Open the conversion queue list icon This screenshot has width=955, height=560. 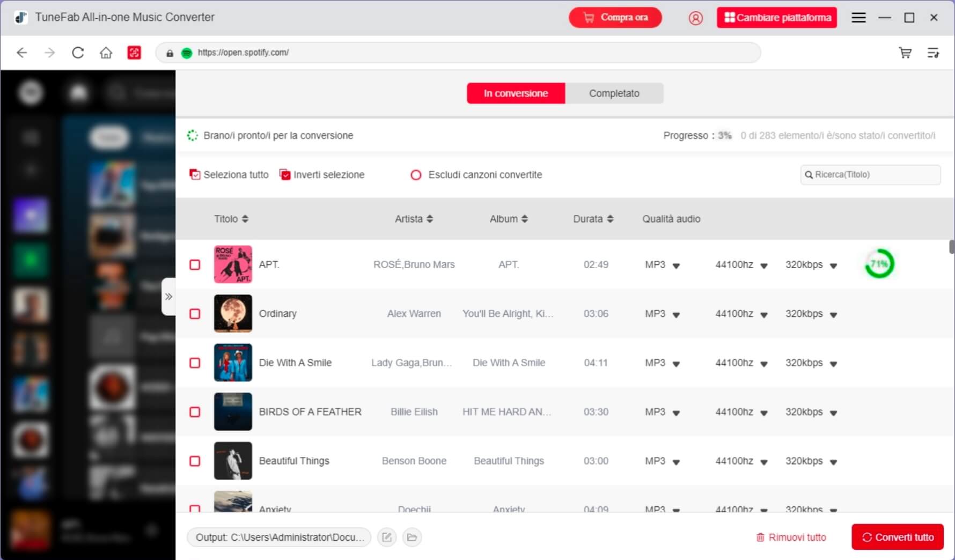tap(933, 53)
